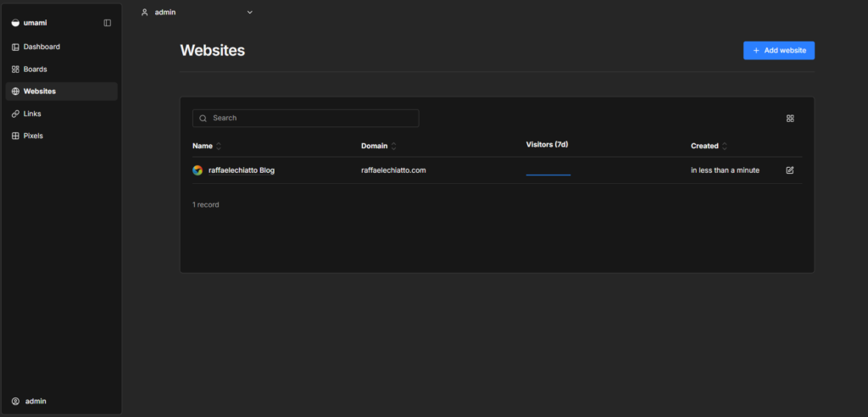868x417 pixels.
Task: Click the Websites globe icon
Action: (x=15, y=92)
